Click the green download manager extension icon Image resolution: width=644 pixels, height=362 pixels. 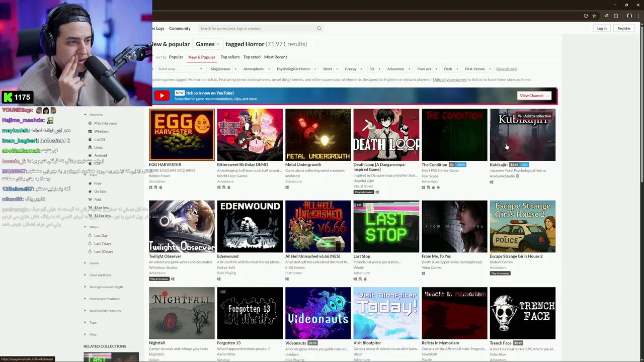point(606,16)
